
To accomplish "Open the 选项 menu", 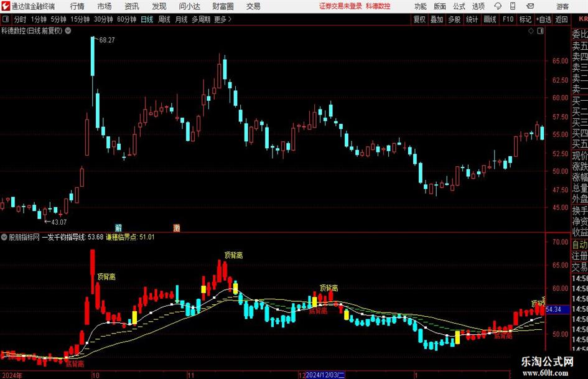I will point(478,6).
